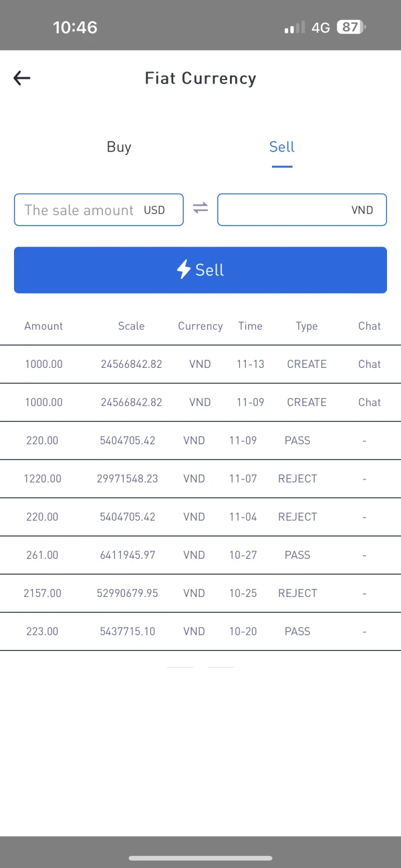Image resolution: width=401 pixels, height=868 pixels.
Task: Click the Type column header
Action: click(307, 327)
